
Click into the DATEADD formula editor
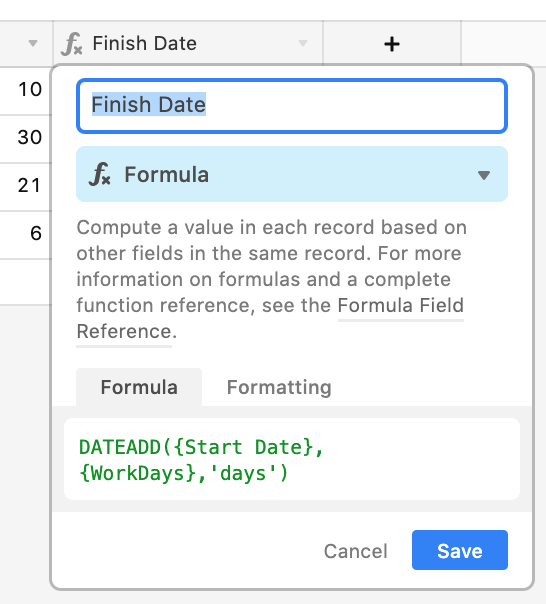pyautogui.click(x=292, y=459)
